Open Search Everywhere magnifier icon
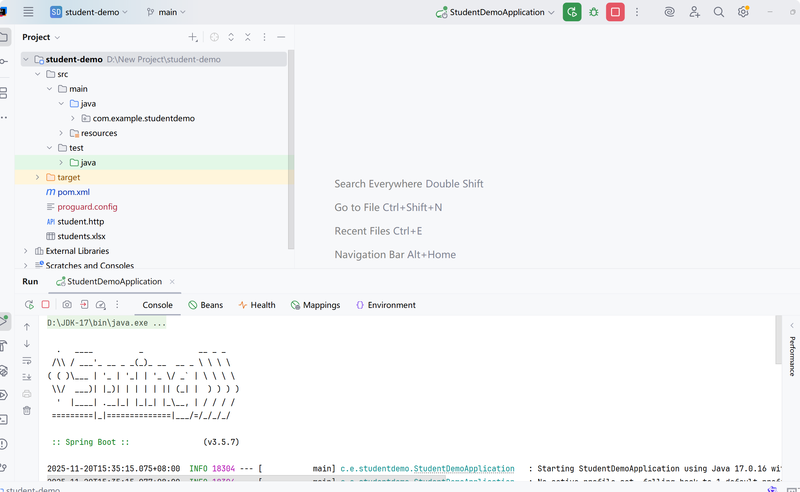This screenshot has height=492, width=800. [719, 12]
